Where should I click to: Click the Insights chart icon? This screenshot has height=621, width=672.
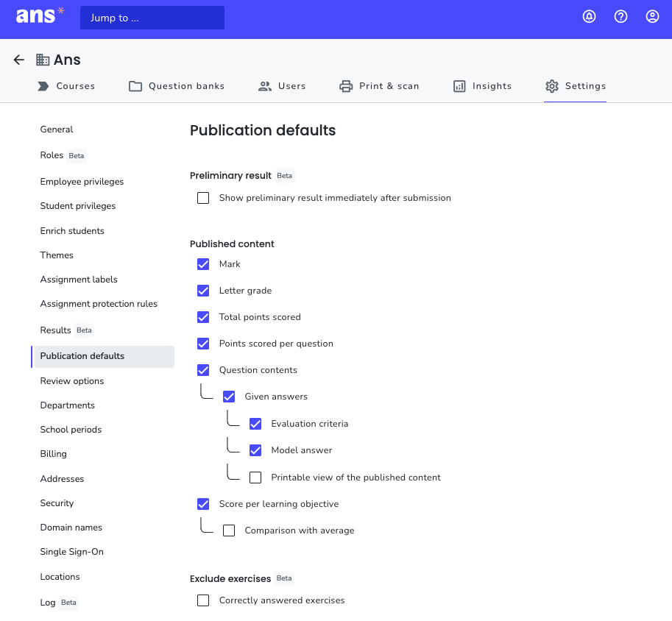(x=459, y=86)
